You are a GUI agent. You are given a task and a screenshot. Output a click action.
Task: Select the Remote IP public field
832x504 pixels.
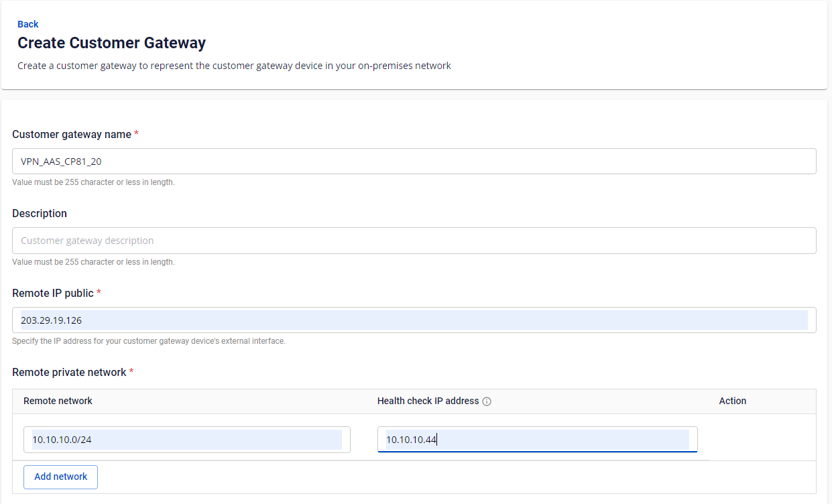(414, 320)
